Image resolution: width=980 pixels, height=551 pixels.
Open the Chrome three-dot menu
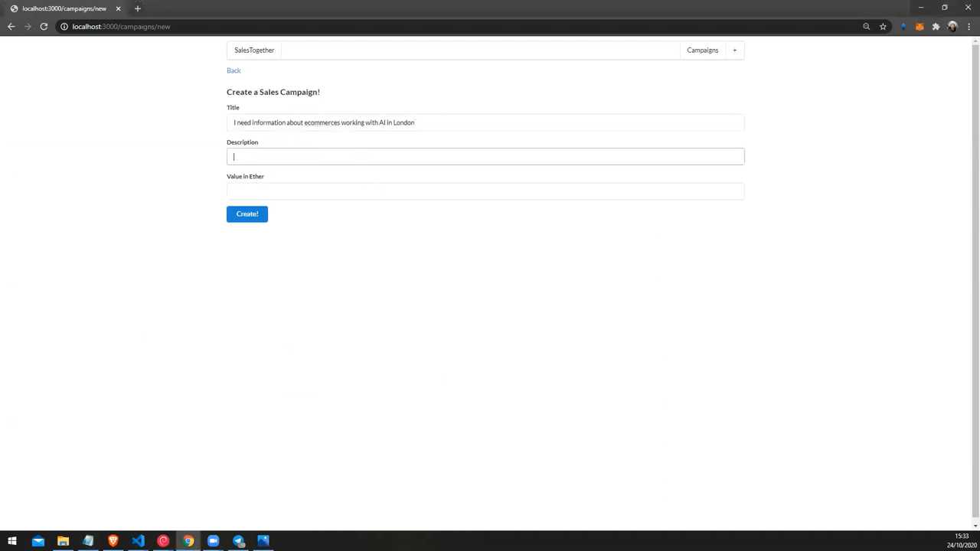[969, 26]
